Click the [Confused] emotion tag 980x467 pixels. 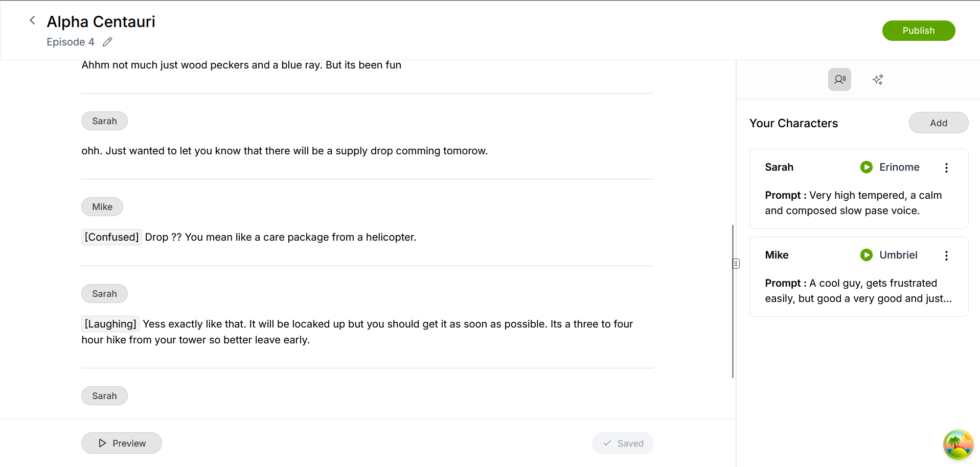(111, 237)
